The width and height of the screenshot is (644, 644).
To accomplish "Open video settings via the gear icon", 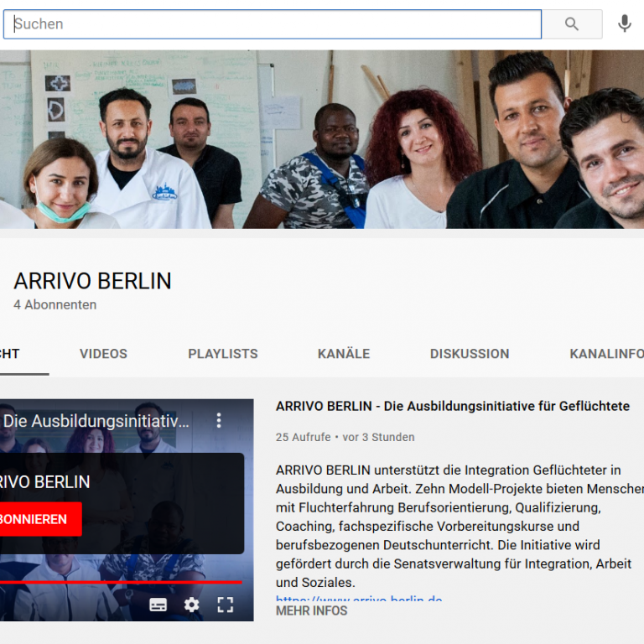I will [x=192, y=605].
